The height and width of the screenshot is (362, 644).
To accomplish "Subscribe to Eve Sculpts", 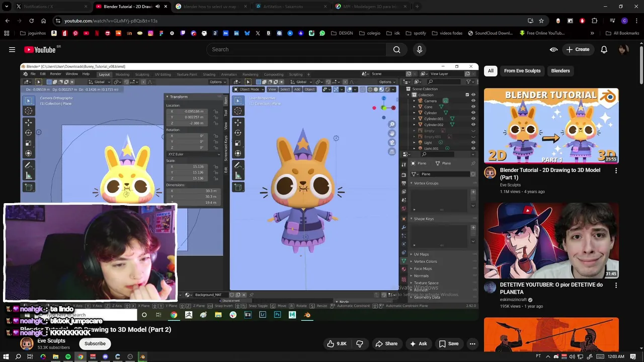I will tap(95, 344).
